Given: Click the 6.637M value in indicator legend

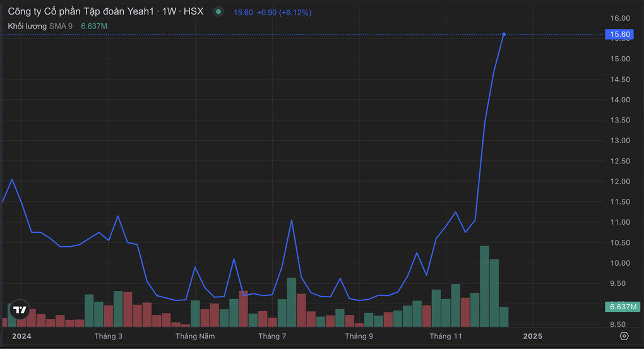Looking at the screenshot, I should (x=94, y=27).
